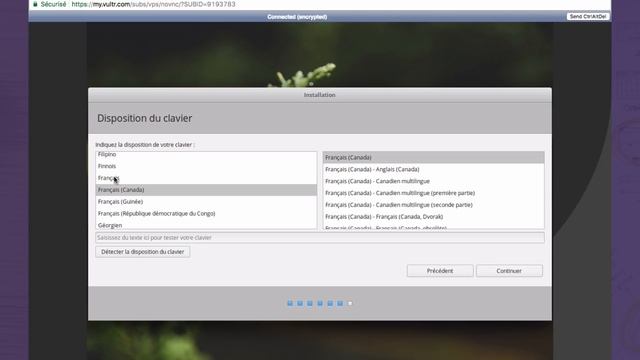Select Français (République démocratique du Congo)
The width and height of the screenshot is (640, 360).
point(206,213)
